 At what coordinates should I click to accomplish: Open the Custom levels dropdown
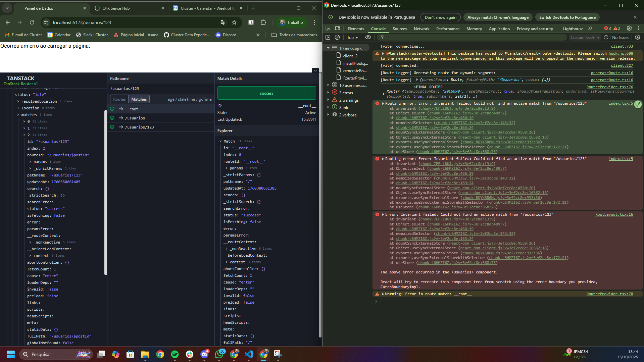click(x=585, y=38)
